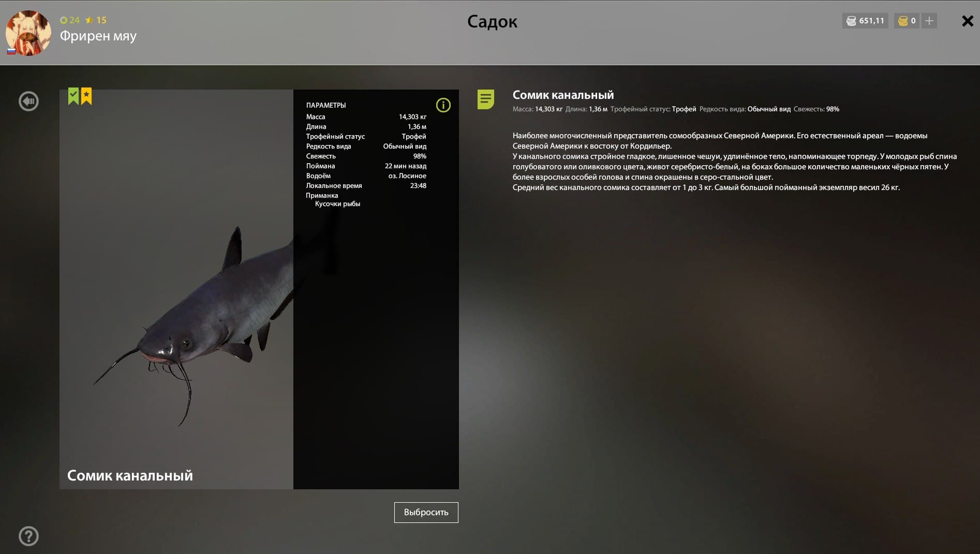Image resolution: width=980 pixels, height=554 pixels.
Task: Click the player name Фрирен мяу
Action: (98, 36)
